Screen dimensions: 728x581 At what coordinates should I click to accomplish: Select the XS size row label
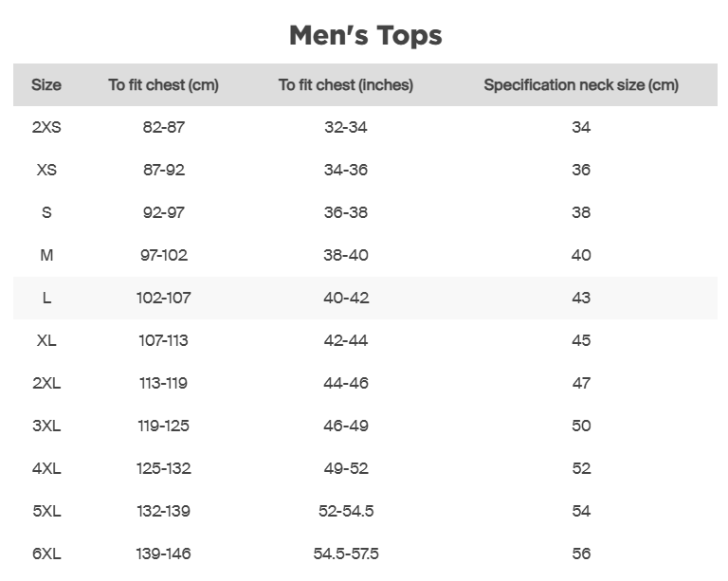(46, 170)
